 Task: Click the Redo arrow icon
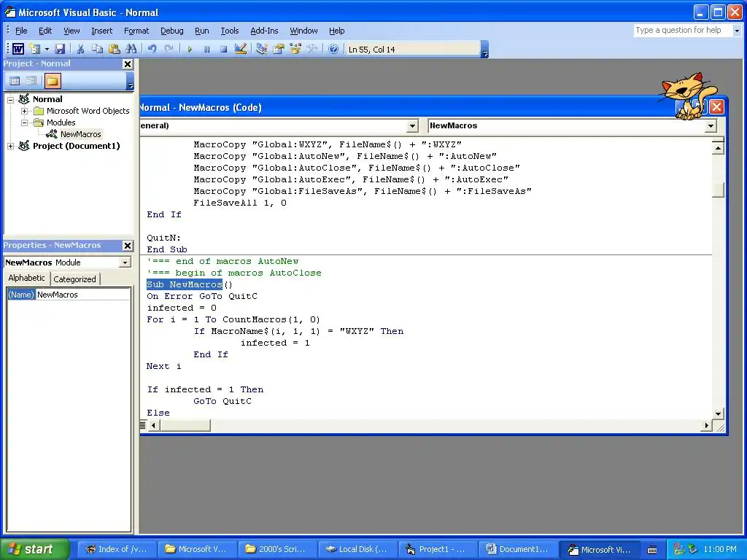point(169,49)
